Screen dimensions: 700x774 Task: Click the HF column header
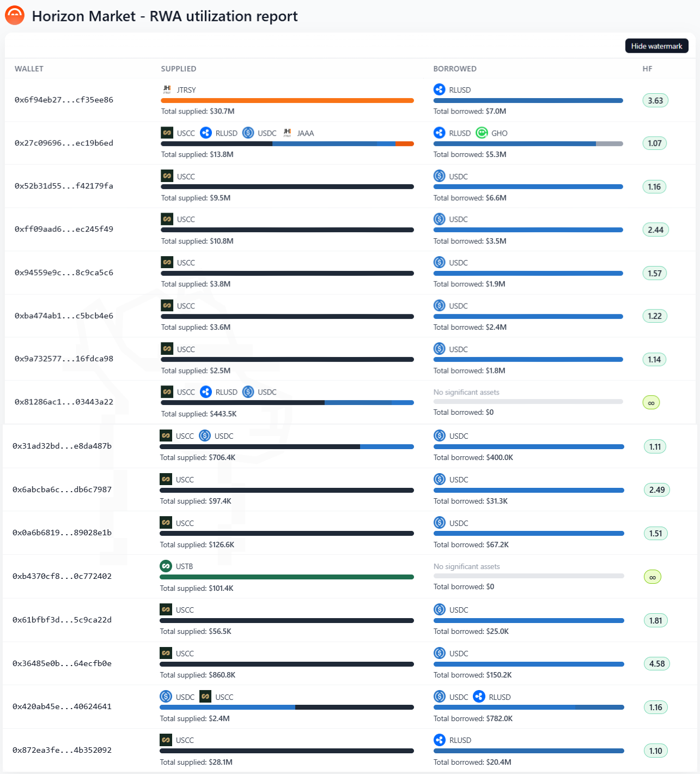(x=647, y=69)
